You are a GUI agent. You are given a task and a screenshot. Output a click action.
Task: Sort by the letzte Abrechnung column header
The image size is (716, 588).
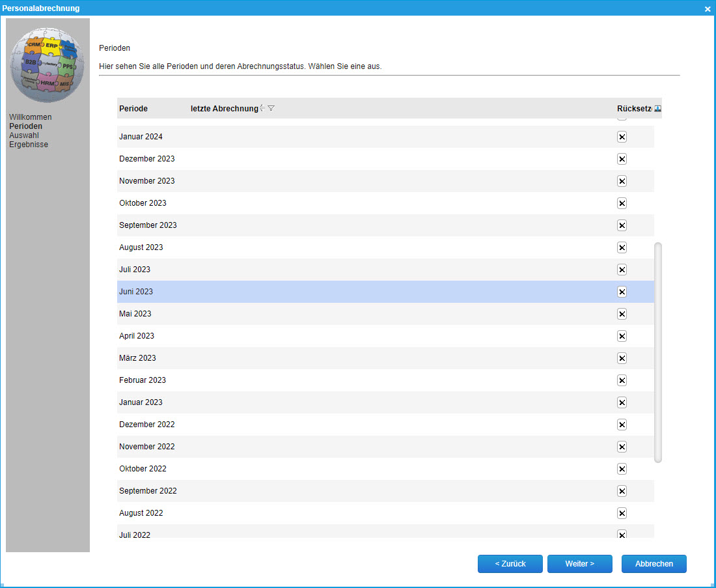click(224, 109)
